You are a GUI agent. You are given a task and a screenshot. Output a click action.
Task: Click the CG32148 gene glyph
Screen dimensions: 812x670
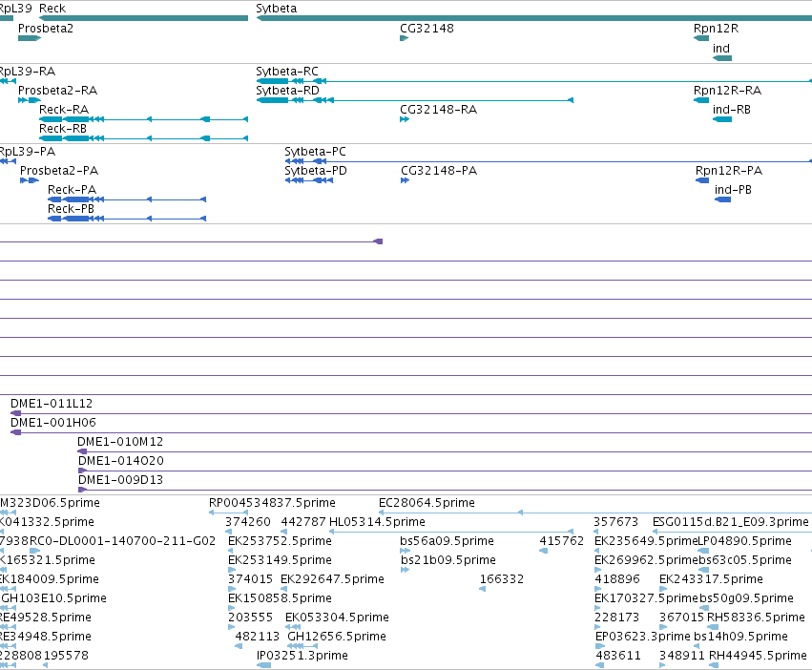coord(405,38)
